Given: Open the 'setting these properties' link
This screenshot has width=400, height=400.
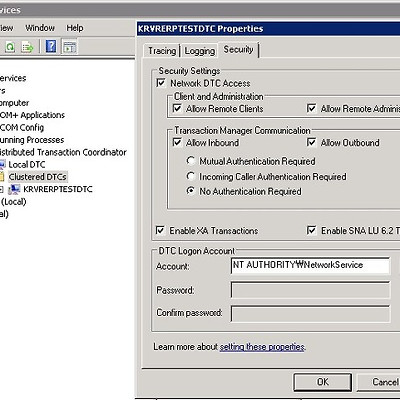Looking at the screenshot, I should [x=262, y=347].
